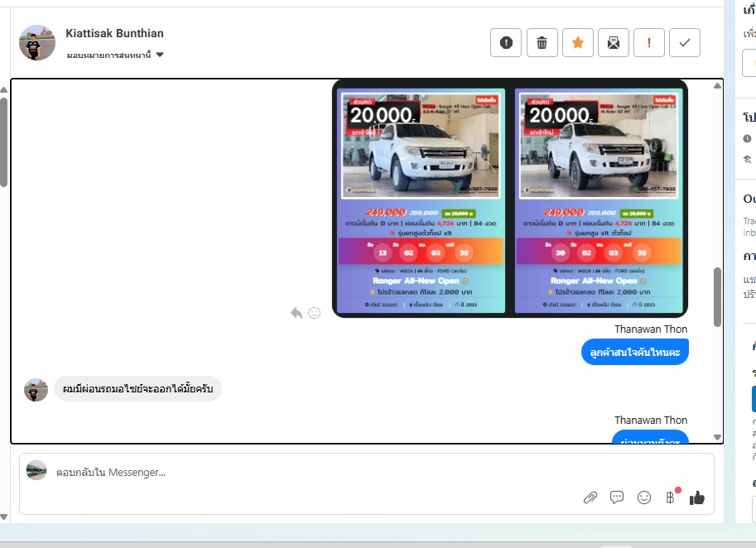Attach a file with paperclip icon
756x548 pixels.
[590, 498]
